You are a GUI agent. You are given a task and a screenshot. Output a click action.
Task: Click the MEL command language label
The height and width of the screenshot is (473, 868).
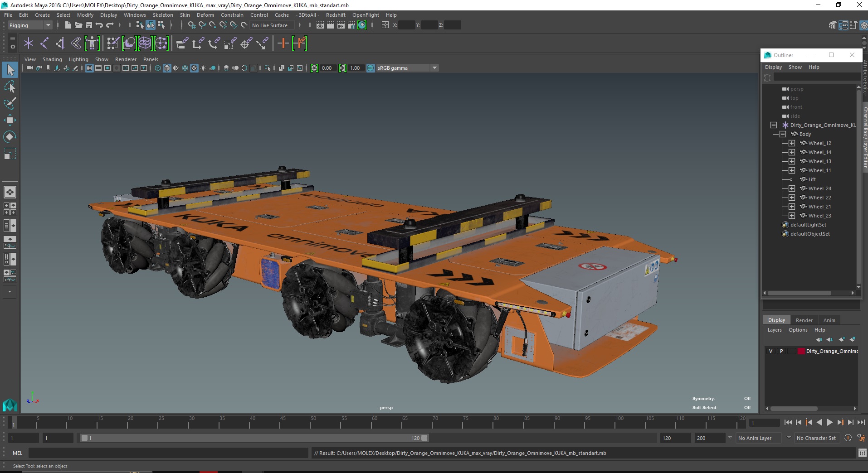[18, 453]
